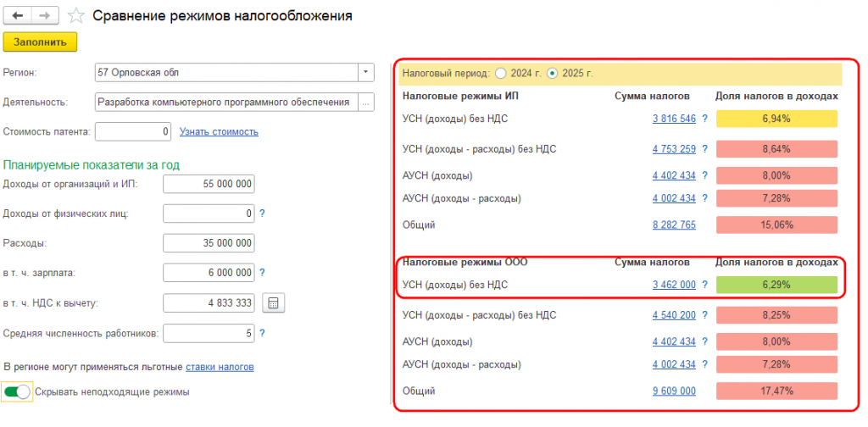The image size is (868, 427).
Task: Open the tax sum 4 753 259
Action: [674, 149]
